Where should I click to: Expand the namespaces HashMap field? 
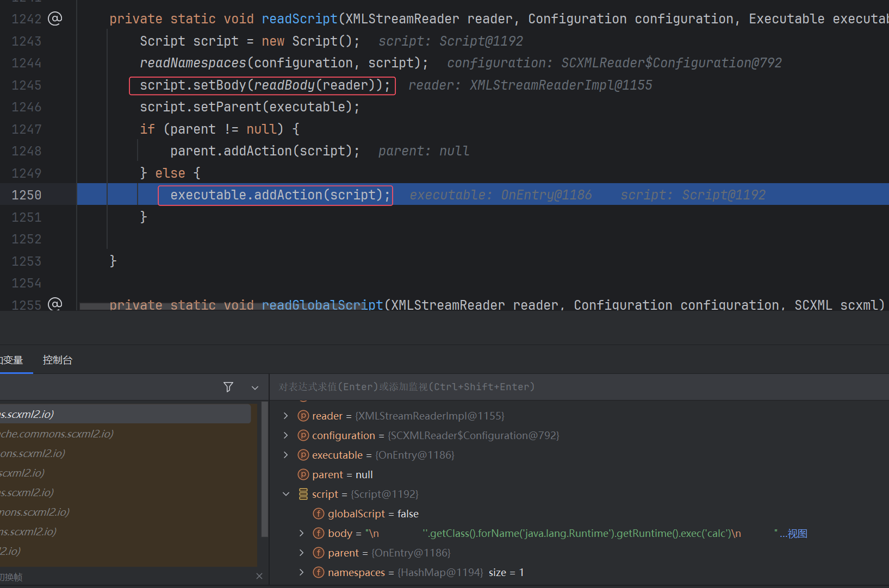[302, 572]
